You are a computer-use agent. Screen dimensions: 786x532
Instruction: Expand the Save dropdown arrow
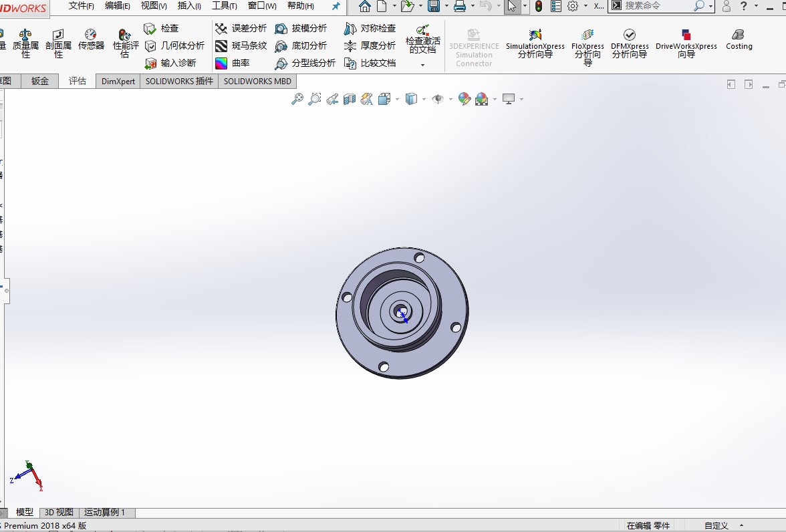click(446, 6)
